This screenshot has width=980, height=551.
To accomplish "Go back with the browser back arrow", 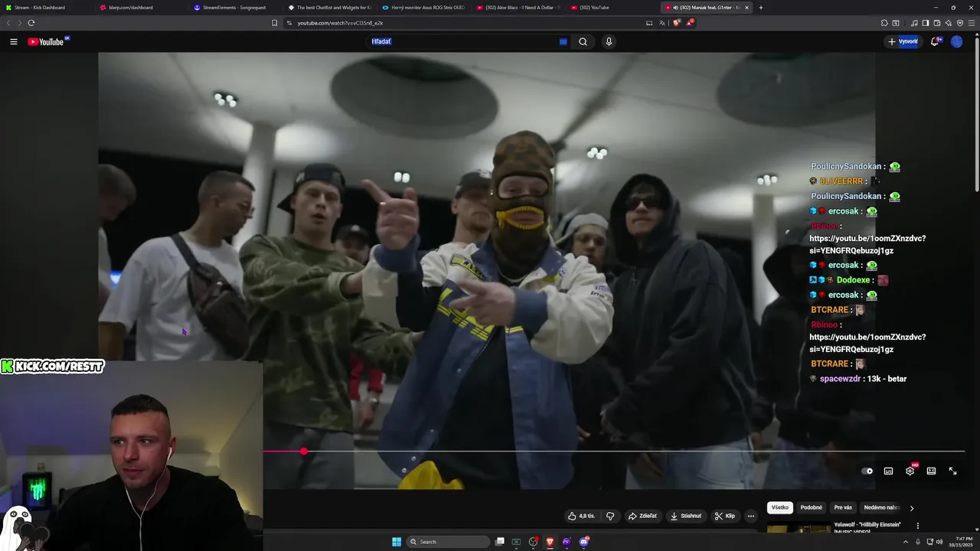I will click(x=8, y=23).
